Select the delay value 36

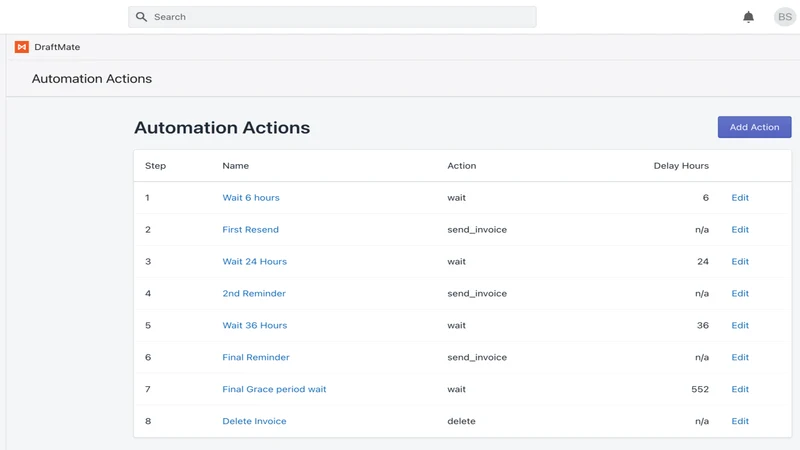click(703, 325)
